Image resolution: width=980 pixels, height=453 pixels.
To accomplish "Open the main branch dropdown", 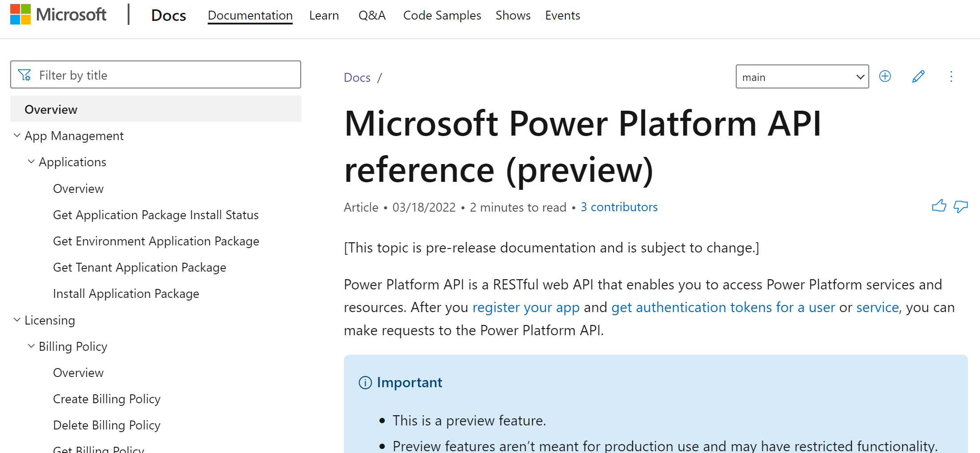I will (802, 76).
